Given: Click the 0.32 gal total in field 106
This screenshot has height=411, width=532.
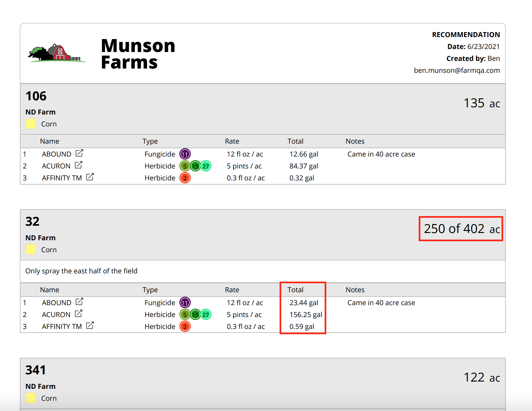Looking at the screenshot, I should (x=302, y=178).
